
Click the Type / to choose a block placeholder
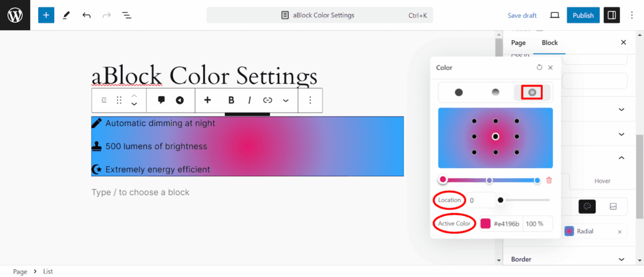[140, 193]
